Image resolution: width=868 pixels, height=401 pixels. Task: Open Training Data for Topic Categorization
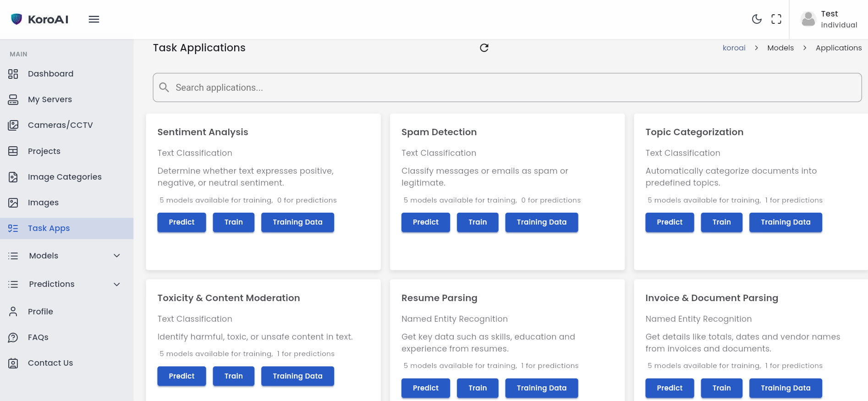click(x=785, y=222)
